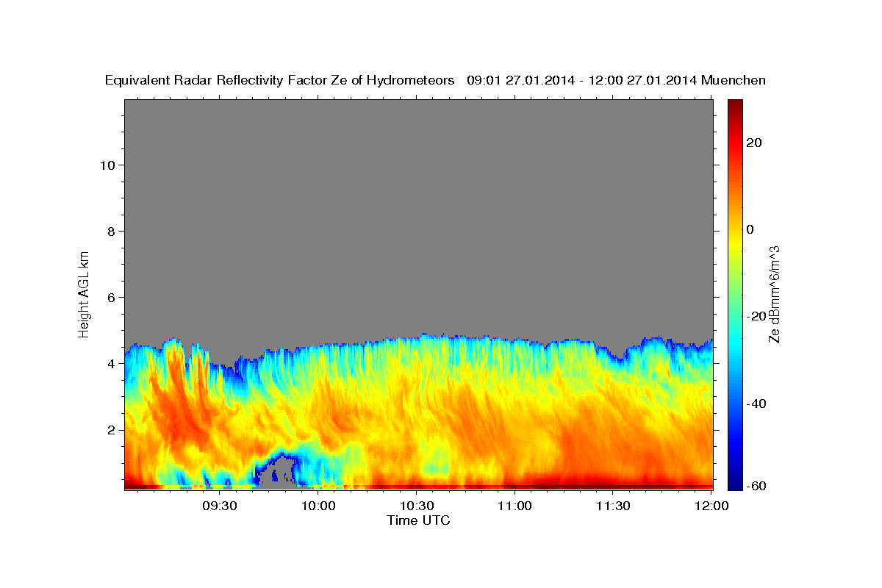882x588 pixels.
Task: Click the 09:30 time tick label
Action: [220, 506]
